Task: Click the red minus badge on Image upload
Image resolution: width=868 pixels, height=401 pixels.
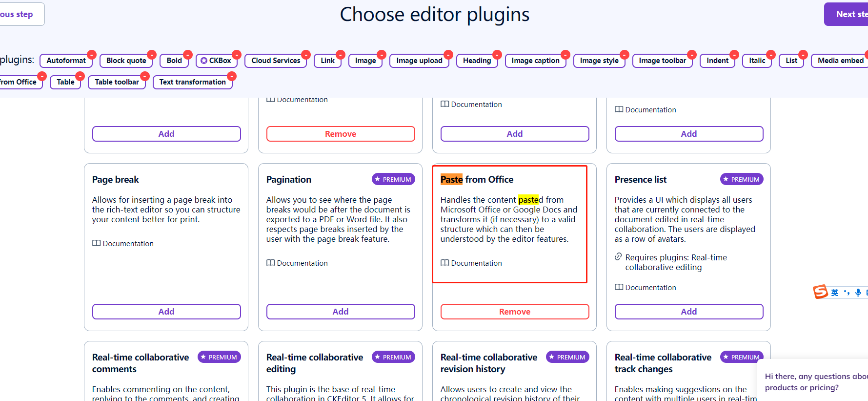Action: pyautogui.click(x=448, y=55)
